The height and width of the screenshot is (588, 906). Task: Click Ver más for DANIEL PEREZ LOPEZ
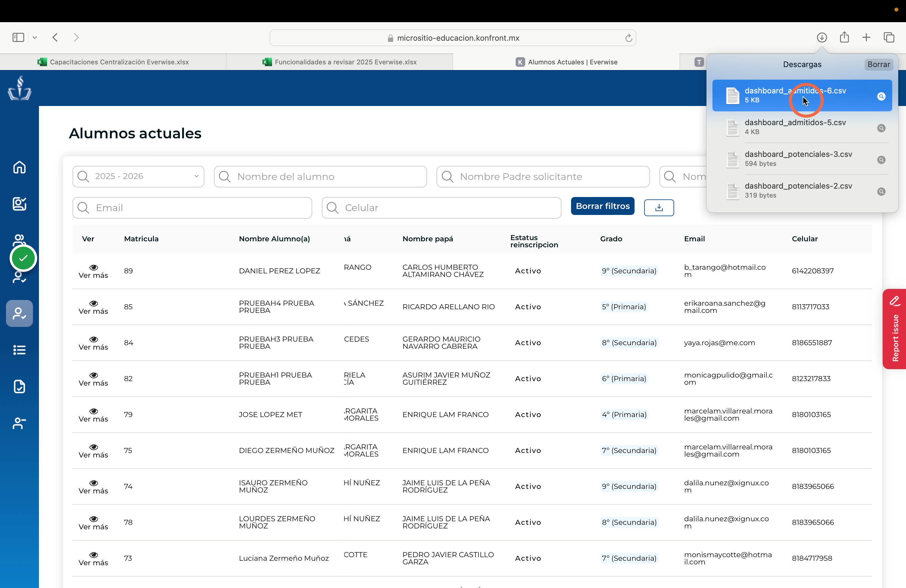[93, 271]
